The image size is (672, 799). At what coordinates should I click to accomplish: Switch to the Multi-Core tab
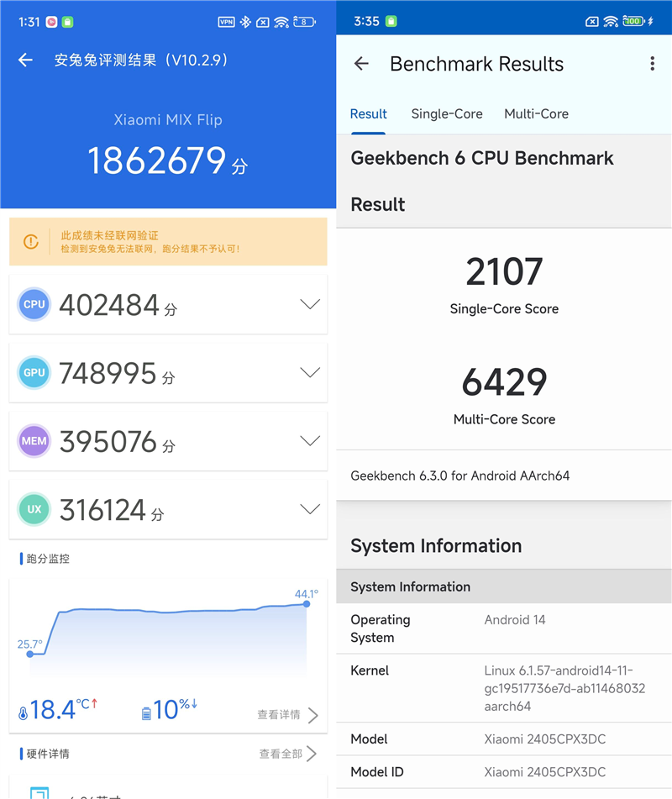(537, 114)
